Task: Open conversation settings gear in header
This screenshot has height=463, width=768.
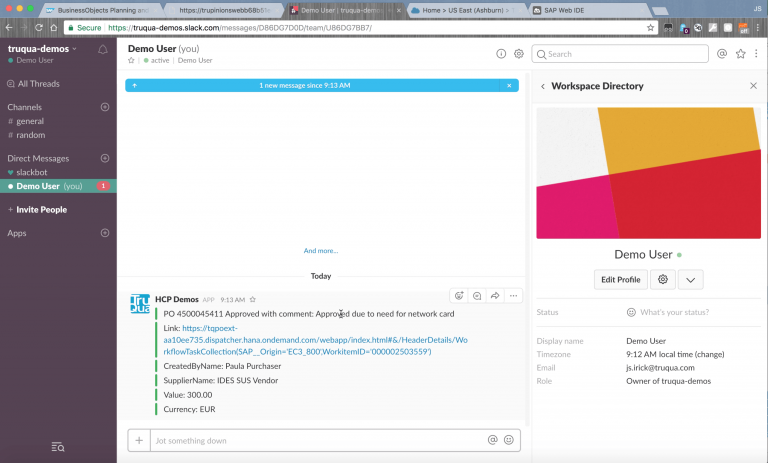Action: 519,54
